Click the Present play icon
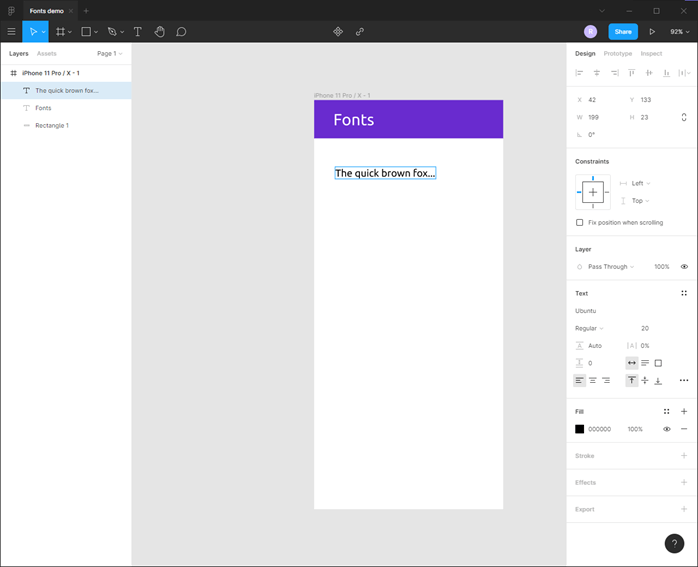698x567 pixels. pyautogui.click(x=652, y=32)
